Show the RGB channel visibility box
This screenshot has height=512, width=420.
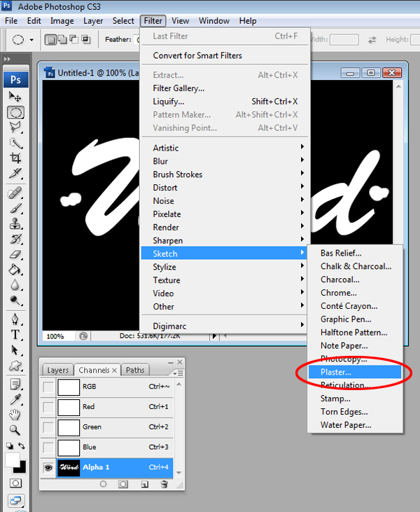click(48, 387)
